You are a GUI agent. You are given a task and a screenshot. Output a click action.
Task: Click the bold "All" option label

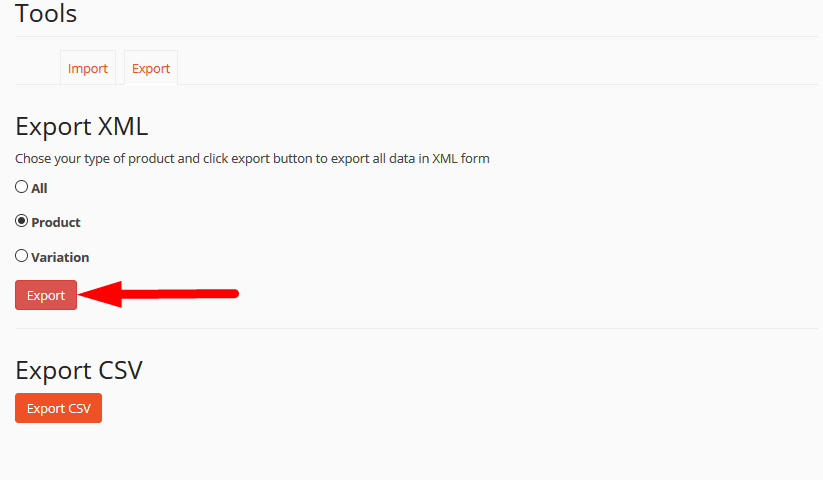tap(39, 188)
